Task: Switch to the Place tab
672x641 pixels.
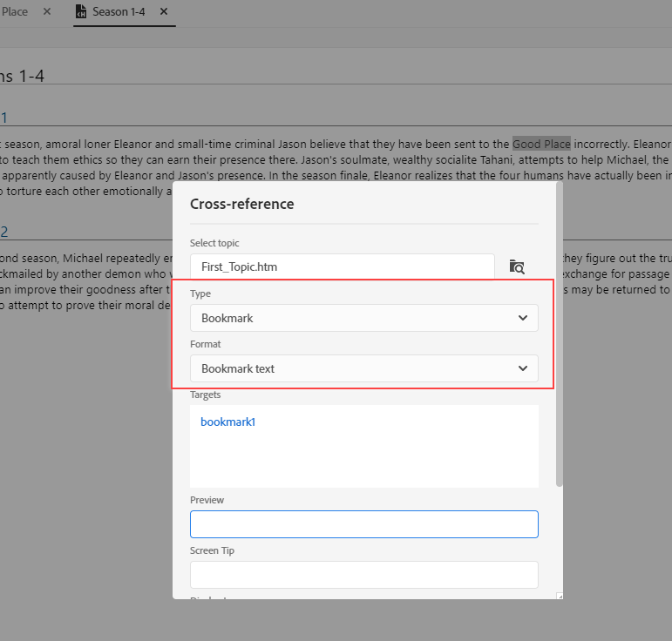Action: click(x=15, y=11)
